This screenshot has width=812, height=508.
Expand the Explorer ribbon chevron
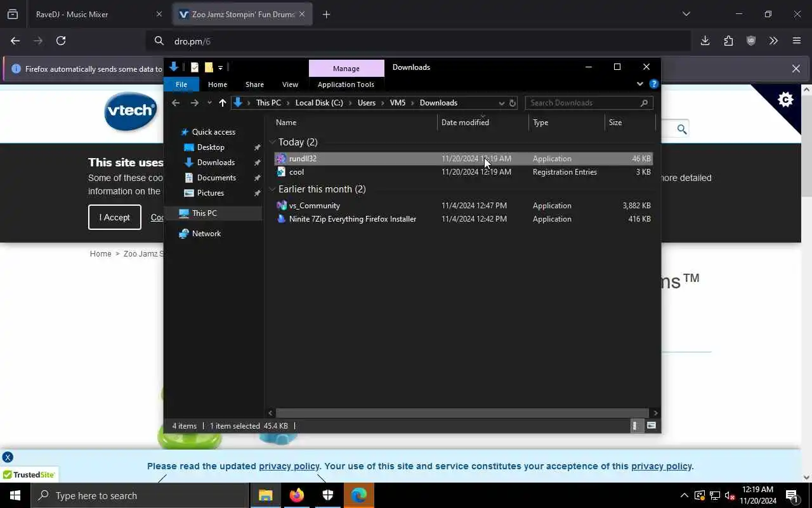[x=639, y=84]
